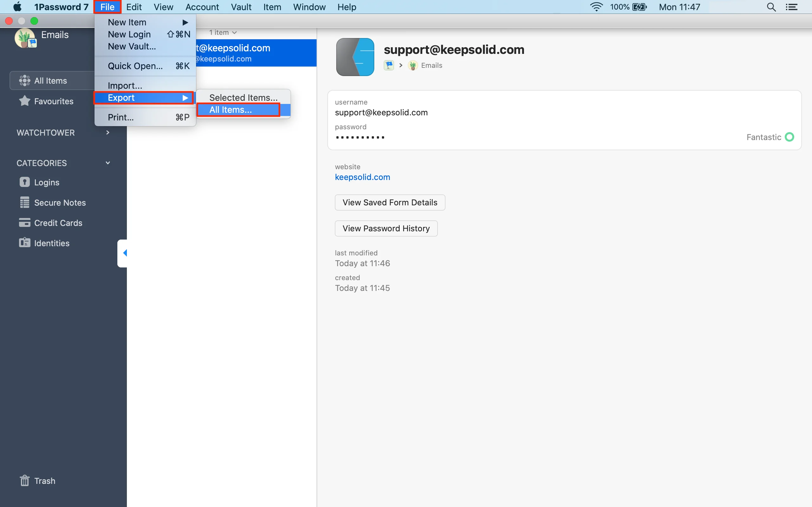Open the keepsolid.com website link
812x507 pixels.
(362, 177)
